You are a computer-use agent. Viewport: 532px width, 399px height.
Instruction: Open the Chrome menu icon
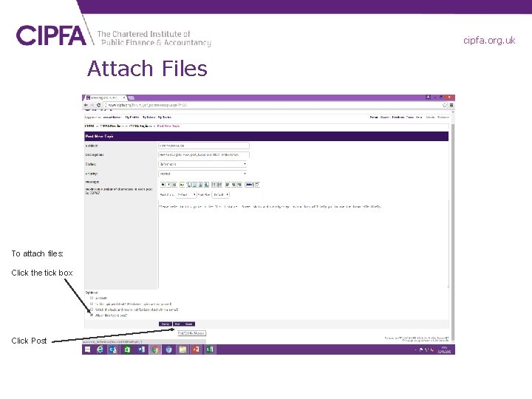point(451,105)
